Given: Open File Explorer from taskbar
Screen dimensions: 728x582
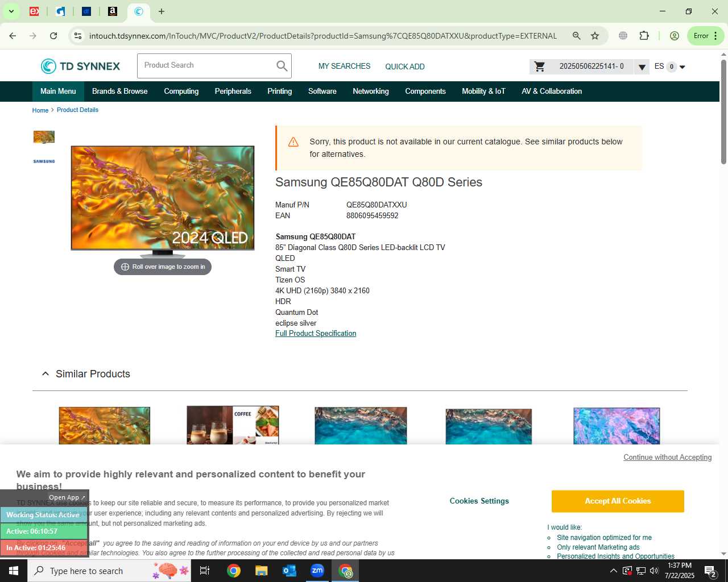Looking at the screenshot, I should click(261, 571).
